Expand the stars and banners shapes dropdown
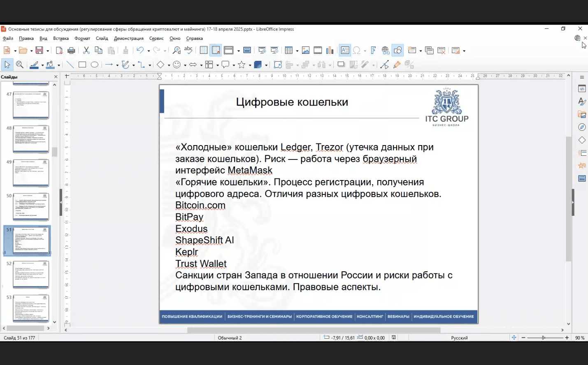 250,65
